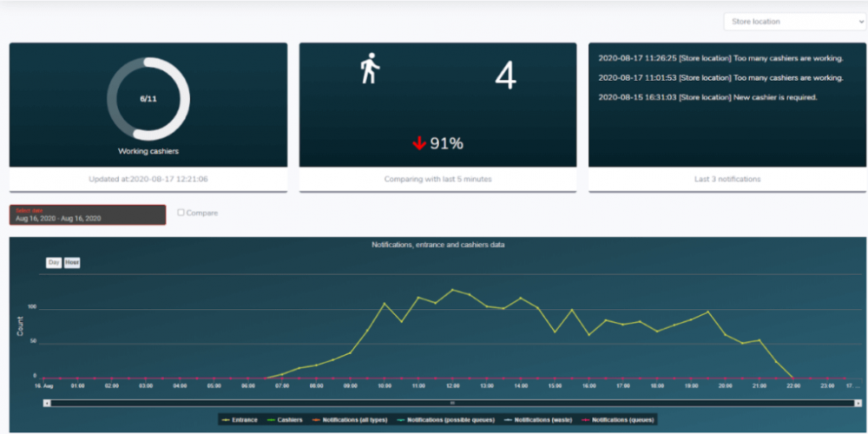Viewport: 868px width, 434px height.
Task: Open the Select date range field
Action: 88,214
